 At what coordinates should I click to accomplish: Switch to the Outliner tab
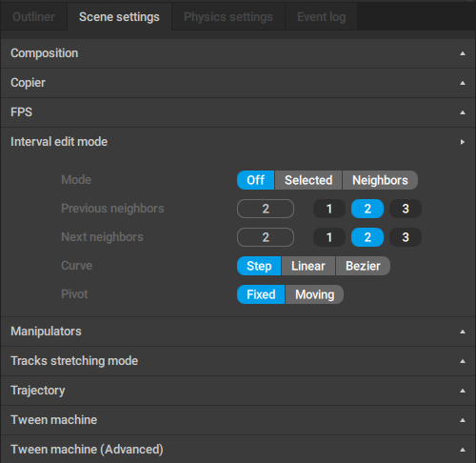click(33, 17)
